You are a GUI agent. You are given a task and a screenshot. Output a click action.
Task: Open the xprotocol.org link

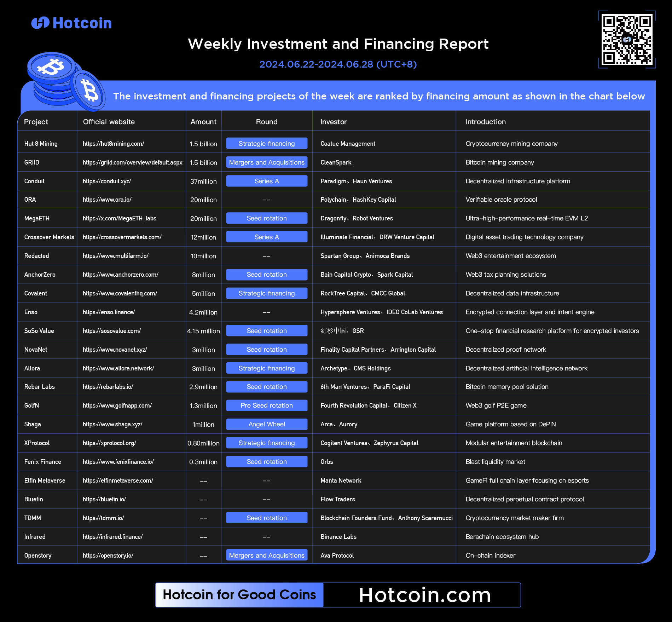coord(109,443)
